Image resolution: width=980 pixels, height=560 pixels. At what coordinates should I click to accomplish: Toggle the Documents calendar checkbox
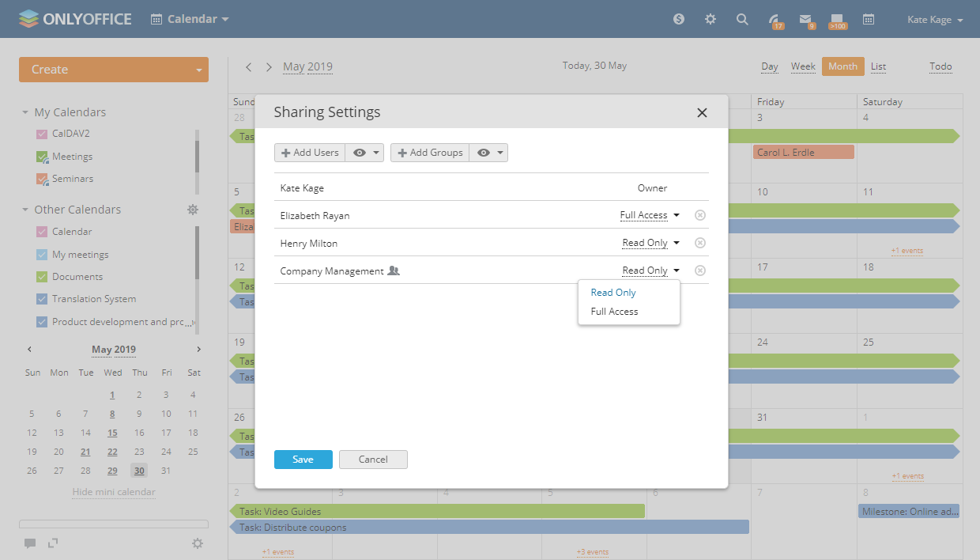pyautogui.click(x=43, y=277)
